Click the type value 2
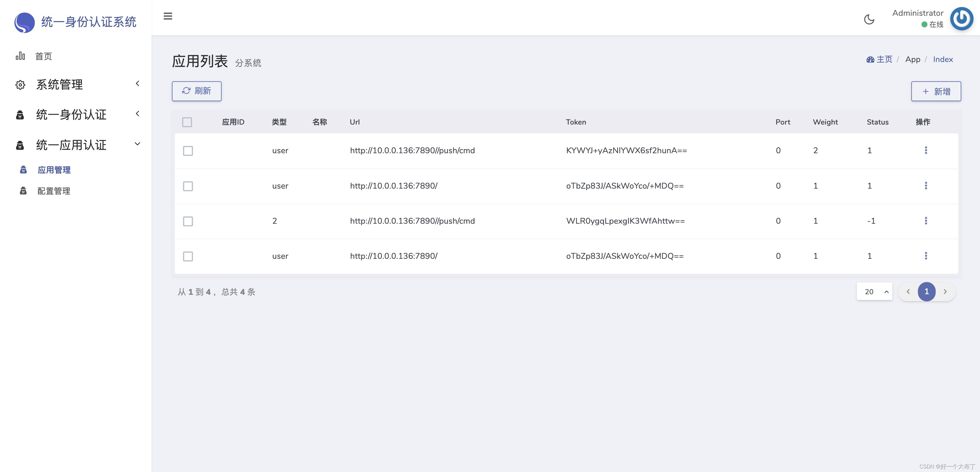This screenshot has width=980, height=472. tap(275, 221)
